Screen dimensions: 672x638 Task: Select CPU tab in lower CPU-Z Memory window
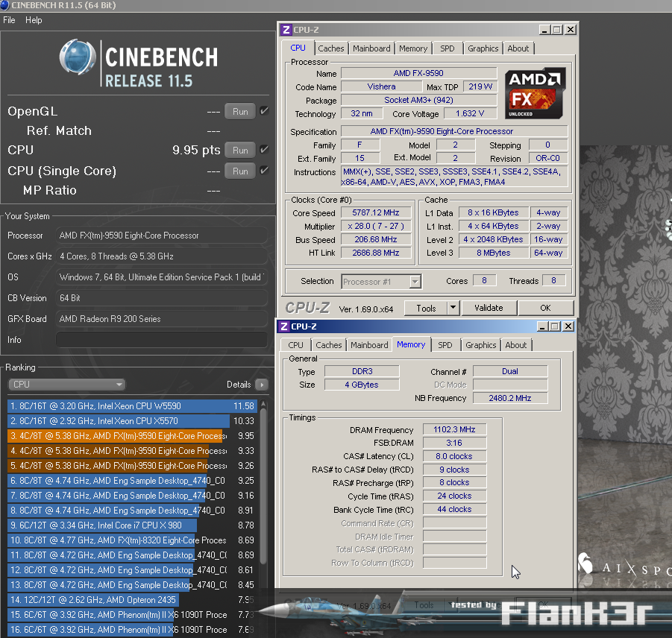coord(295,345)
